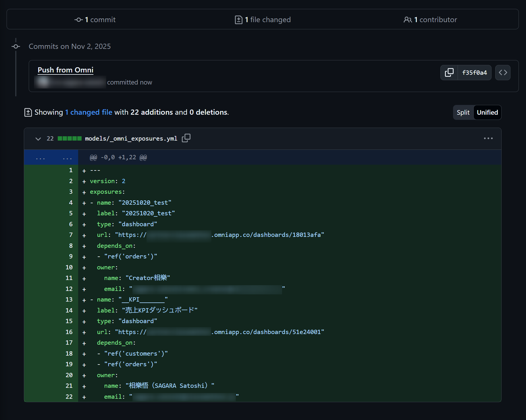Copy file path models/_omni_exposures.yml

tap(186, 138)
